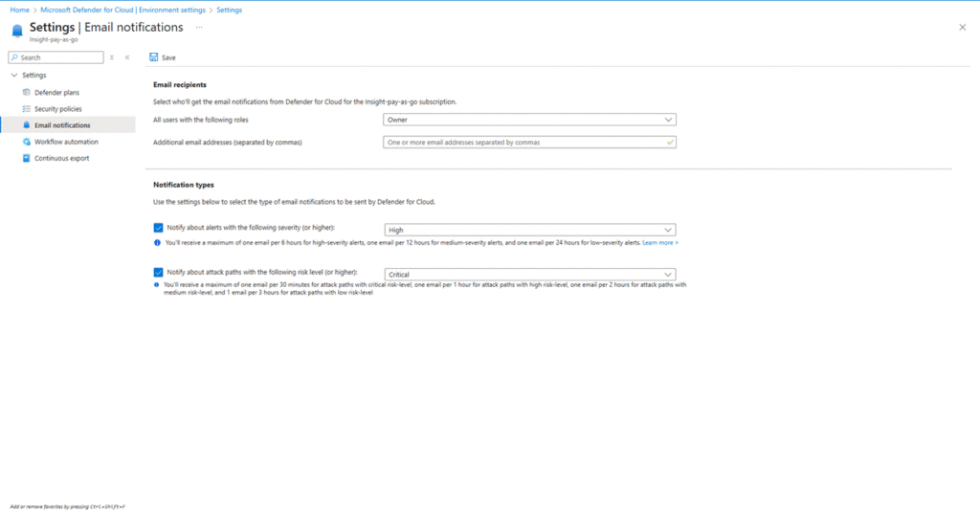This screenshot has width=980, height=512.
Task: Go to Home in the breadcrumb
Action: pos(19,9)
